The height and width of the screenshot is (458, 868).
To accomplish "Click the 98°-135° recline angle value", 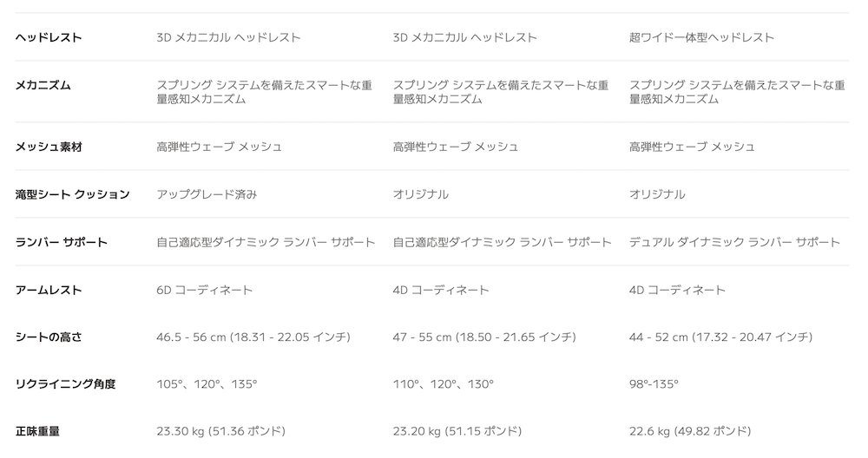I will [x=654, y=383].
